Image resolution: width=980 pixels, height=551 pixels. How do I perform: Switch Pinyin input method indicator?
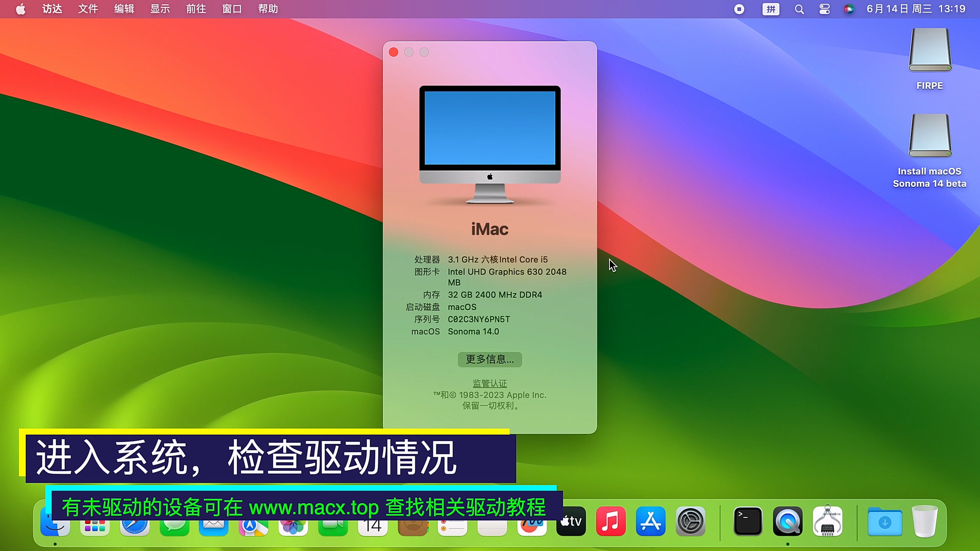click(x=771, y=9)
